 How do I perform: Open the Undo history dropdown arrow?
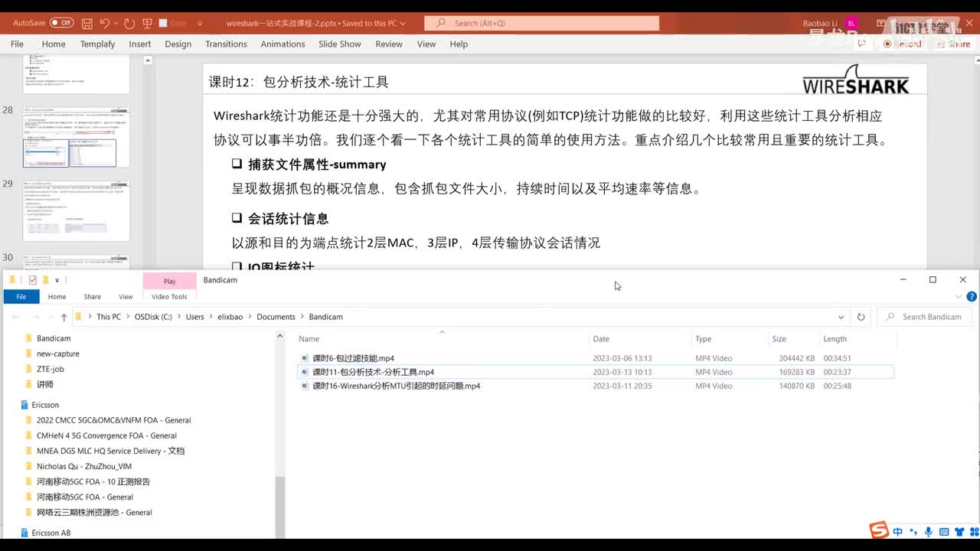116,23
